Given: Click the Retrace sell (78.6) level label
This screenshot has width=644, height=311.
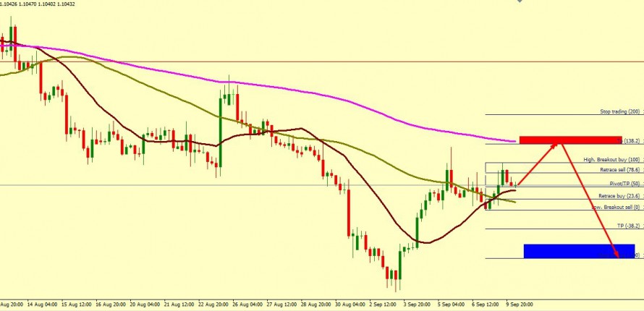Looking at the screenshot, I should click(x=620, y=170).
